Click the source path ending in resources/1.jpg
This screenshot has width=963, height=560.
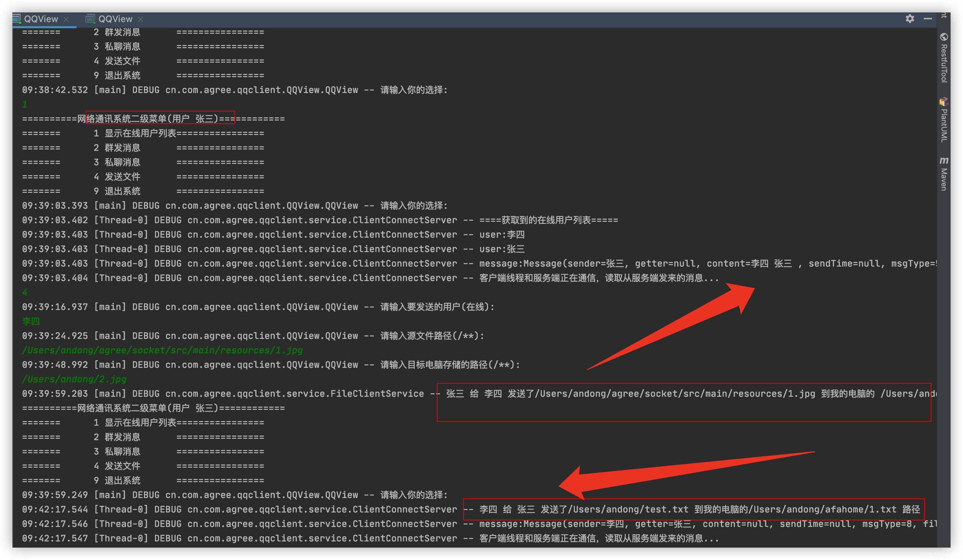click(163, 350)
